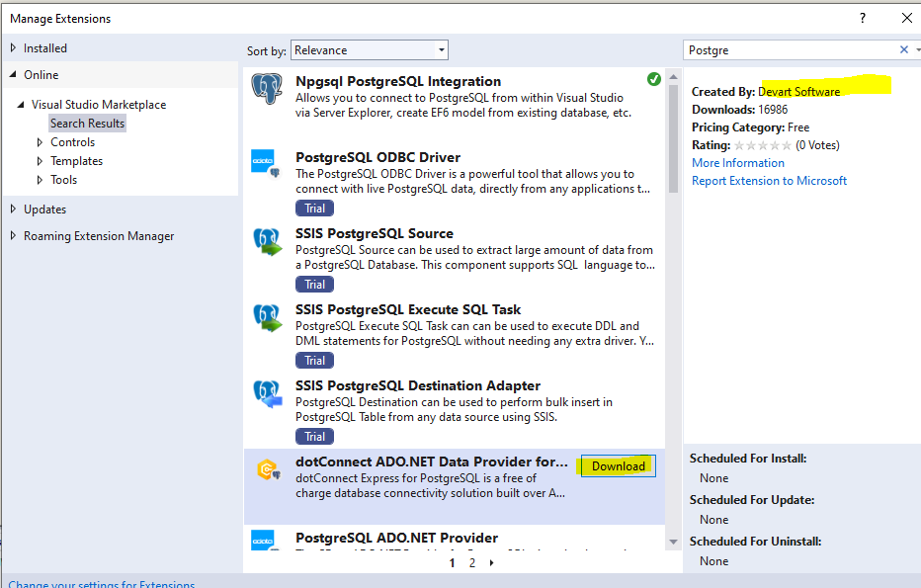Expand the Templates node
Viewport: 921px width, 588px height.
tap(40, 161)
